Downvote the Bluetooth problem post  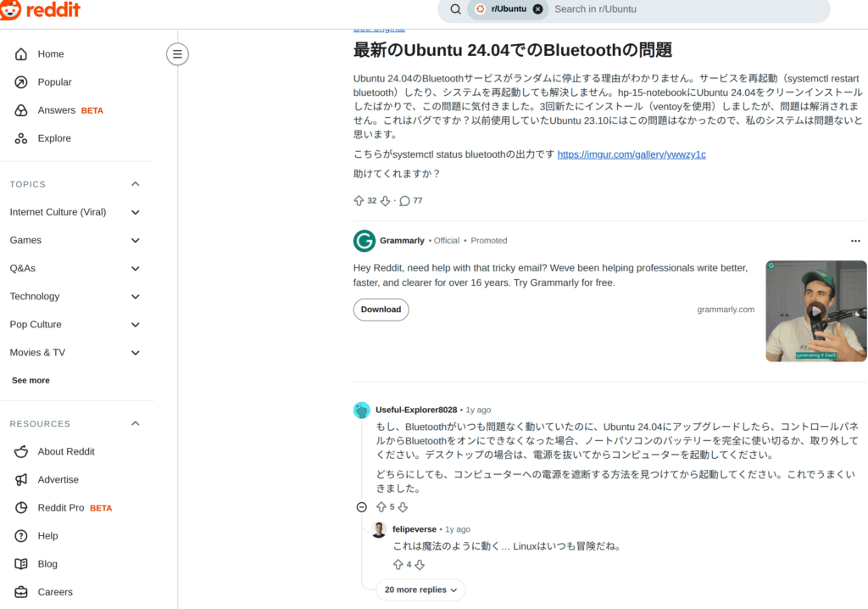[385, 201]
